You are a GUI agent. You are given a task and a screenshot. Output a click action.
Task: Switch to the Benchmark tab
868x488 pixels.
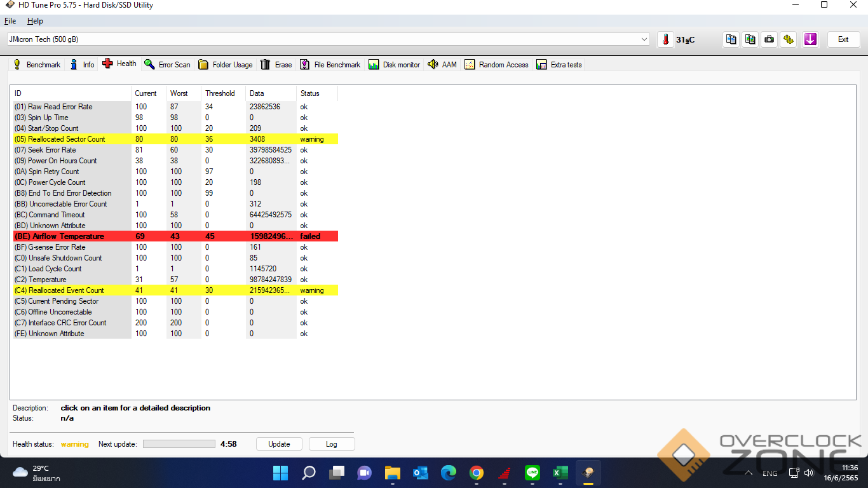click(x=37, y=65)
